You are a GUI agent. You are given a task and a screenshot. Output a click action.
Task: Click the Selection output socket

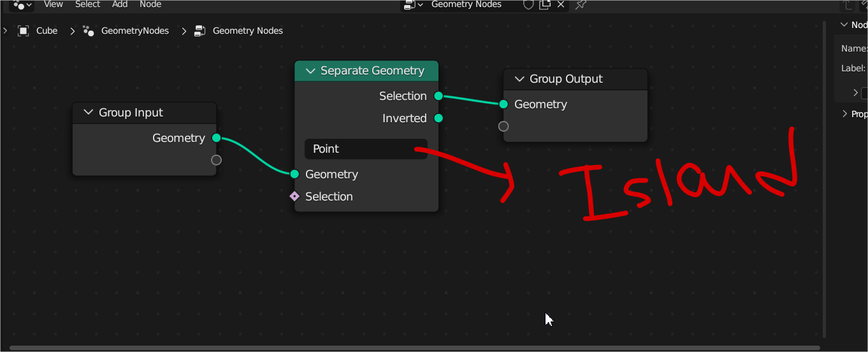pyautogui.click(x=438, y=96)
